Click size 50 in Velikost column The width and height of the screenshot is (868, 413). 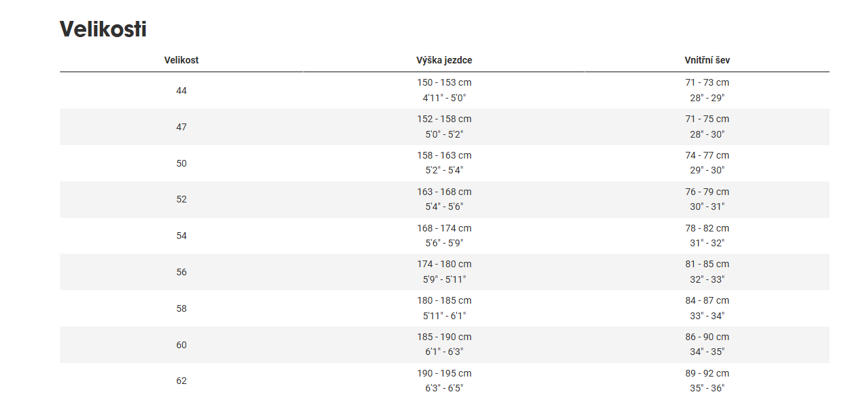click(181, 163)
